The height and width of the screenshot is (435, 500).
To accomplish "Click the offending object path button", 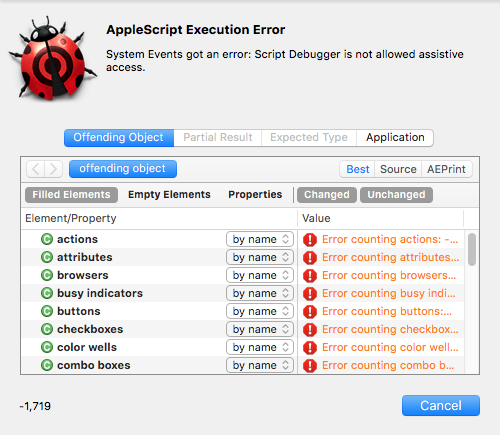I will [123, 169].
